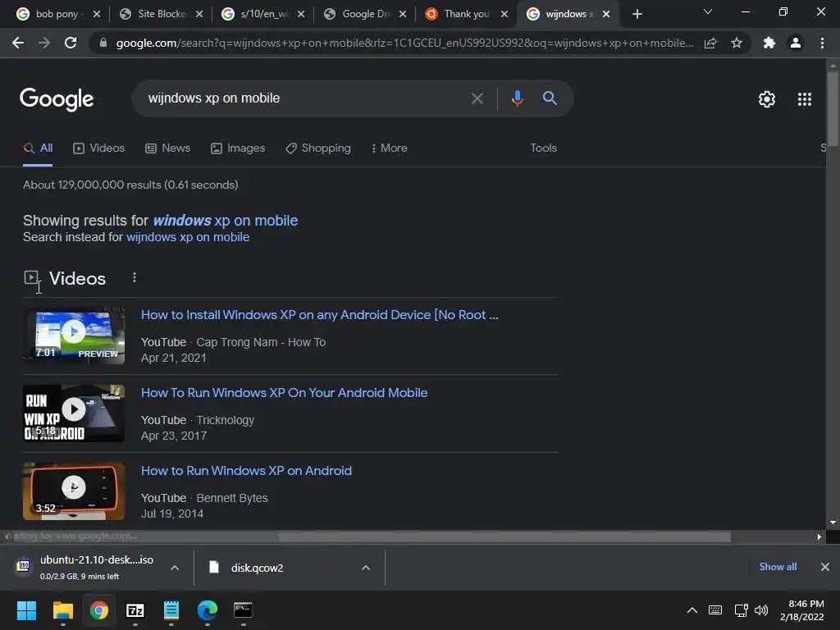Start voice search with microphone
The width and height of the screenshot is (840, 630).
(x=517, y=98)
